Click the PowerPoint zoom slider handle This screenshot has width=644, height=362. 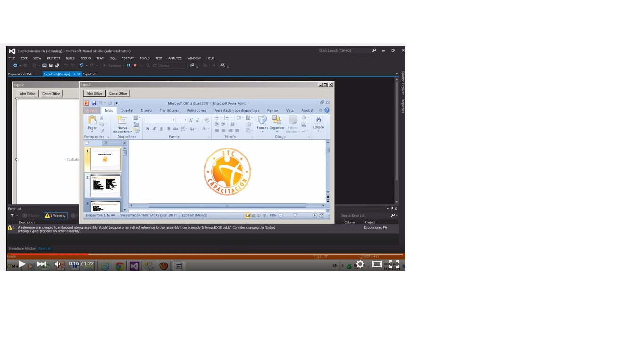point(295,215)
